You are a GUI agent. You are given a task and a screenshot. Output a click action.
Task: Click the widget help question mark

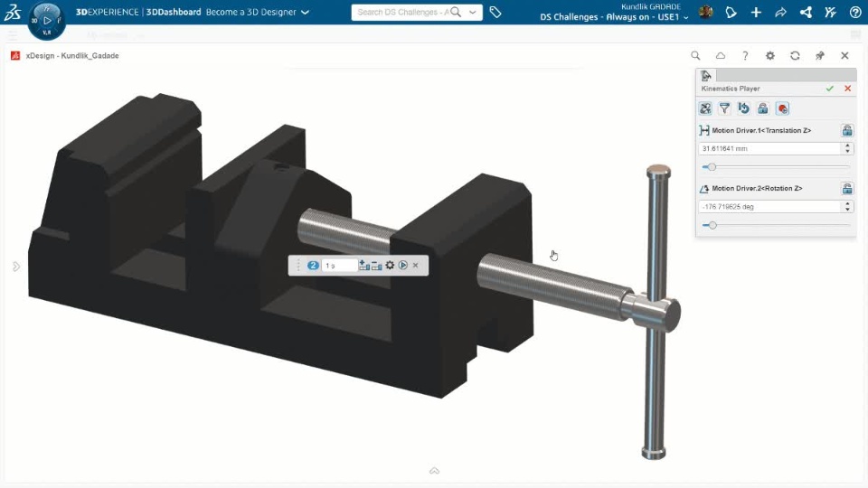[745, 55]
